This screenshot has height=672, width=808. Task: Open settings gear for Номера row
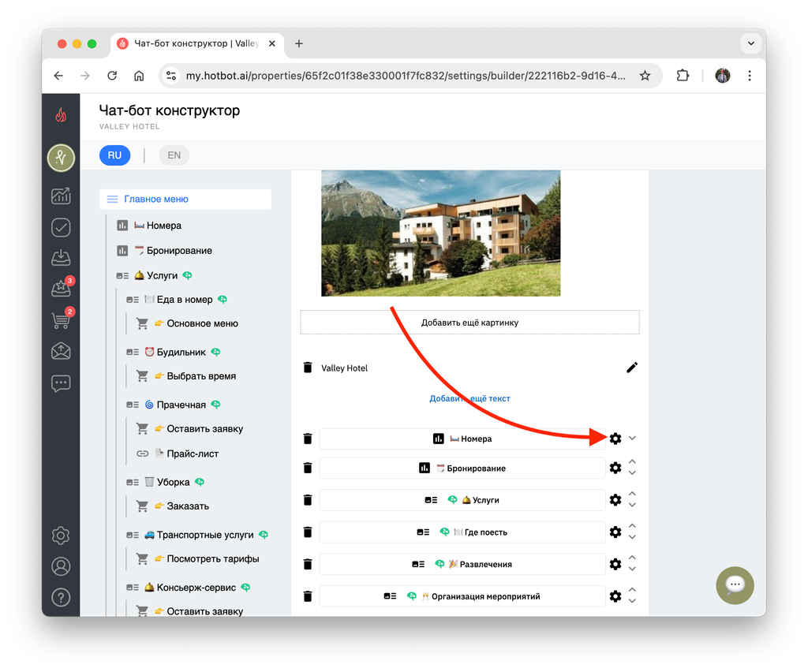(615, 439)
